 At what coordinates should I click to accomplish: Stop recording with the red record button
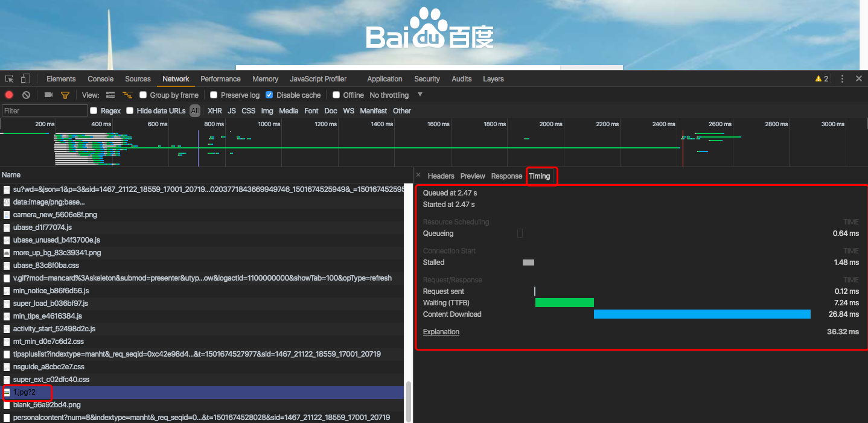pyautogui.click(x=9, y=95)
